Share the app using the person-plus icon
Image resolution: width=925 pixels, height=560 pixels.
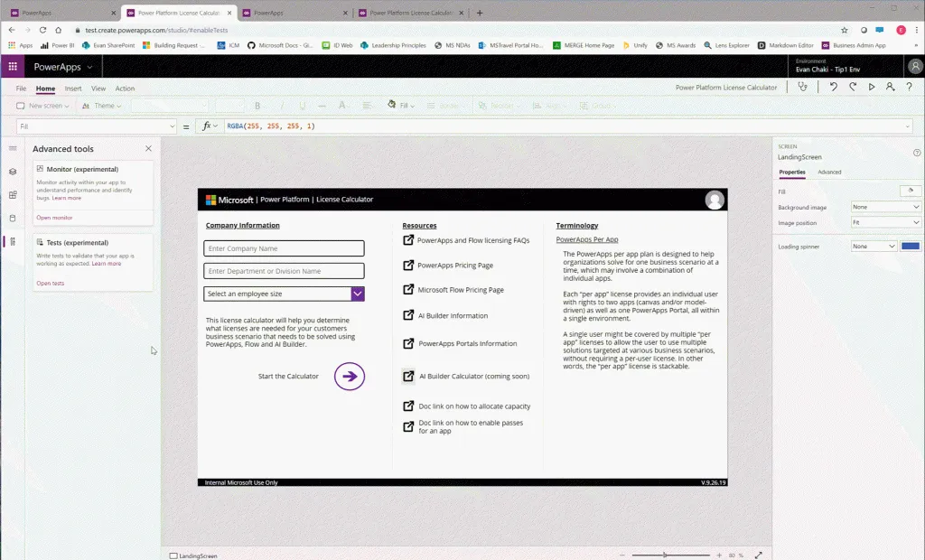(890, 87)
